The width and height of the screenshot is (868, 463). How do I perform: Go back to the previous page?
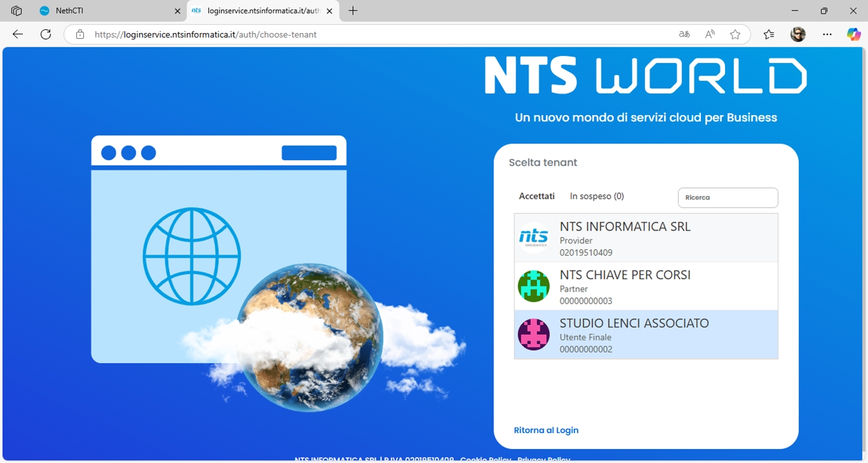point(18,34)
